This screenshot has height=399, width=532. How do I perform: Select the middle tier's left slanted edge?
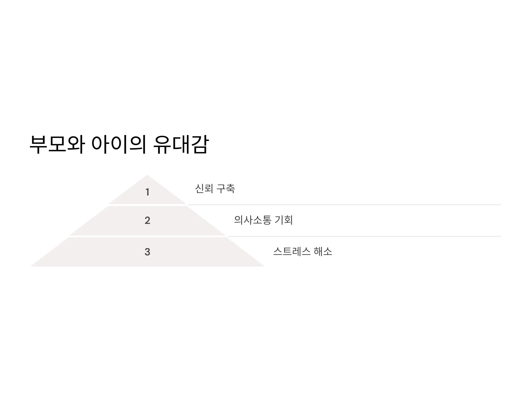[88, 221]
